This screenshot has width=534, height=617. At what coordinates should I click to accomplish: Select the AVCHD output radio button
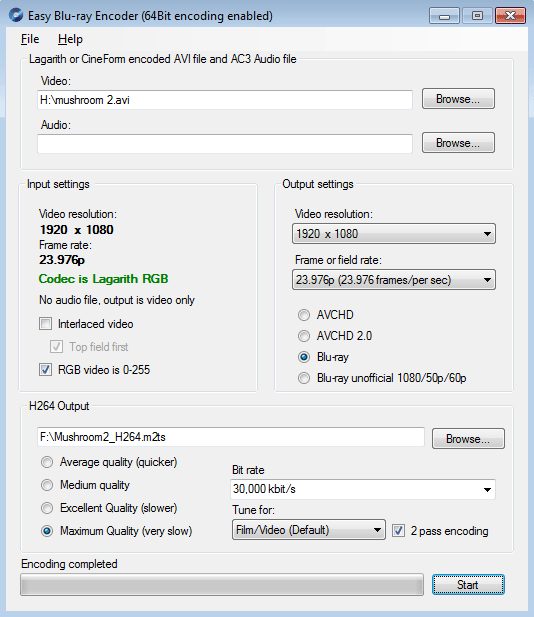pyautogui.click(x=303, y=315)
